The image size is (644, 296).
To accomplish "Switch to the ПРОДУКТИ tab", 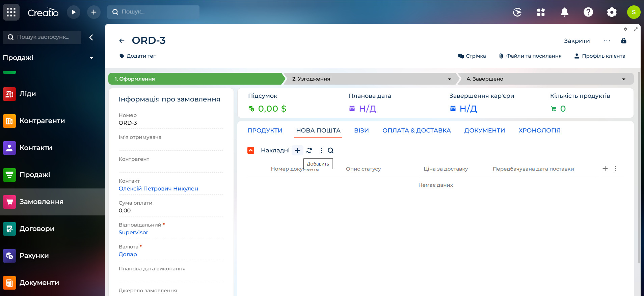I will (x=265, y=130).
